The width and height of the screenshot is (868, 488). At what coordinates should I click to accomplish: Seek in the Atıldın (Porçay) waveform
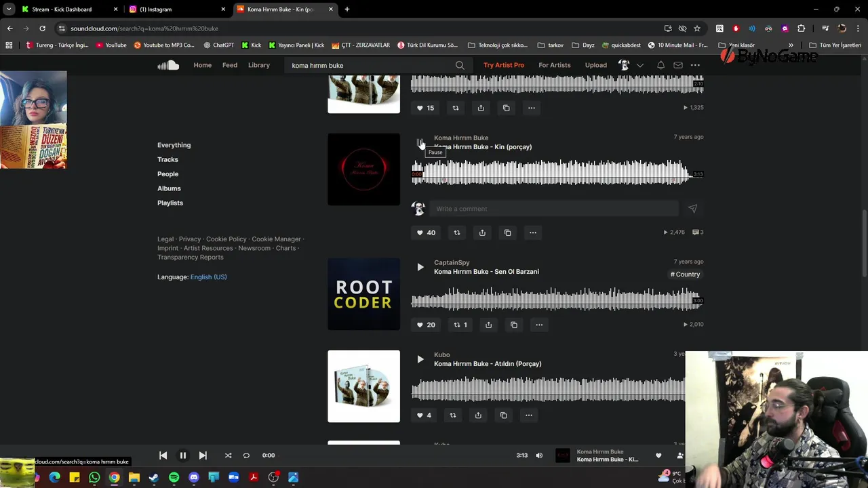[548, 390]
